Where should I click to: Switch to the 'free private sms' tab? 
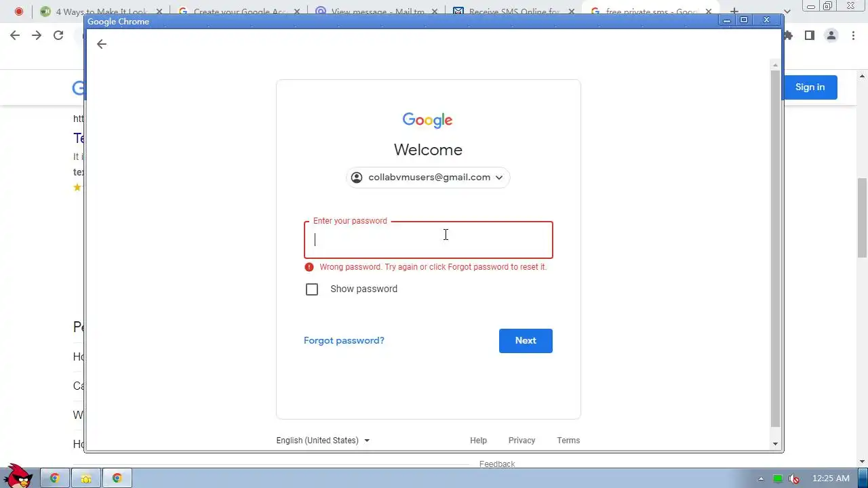pyautogui.click(x=650, y=12)
